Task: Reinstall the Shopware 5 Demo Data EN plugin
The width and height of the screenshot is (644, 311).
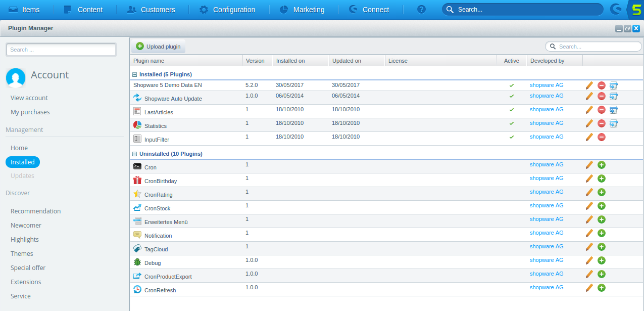Action: click(614, 85)
